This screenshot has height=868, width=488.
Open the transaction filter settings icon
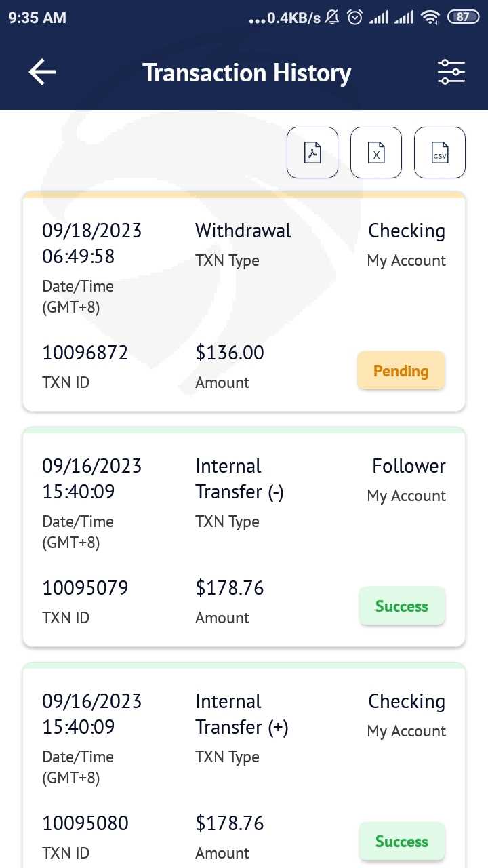coord(451,72)
